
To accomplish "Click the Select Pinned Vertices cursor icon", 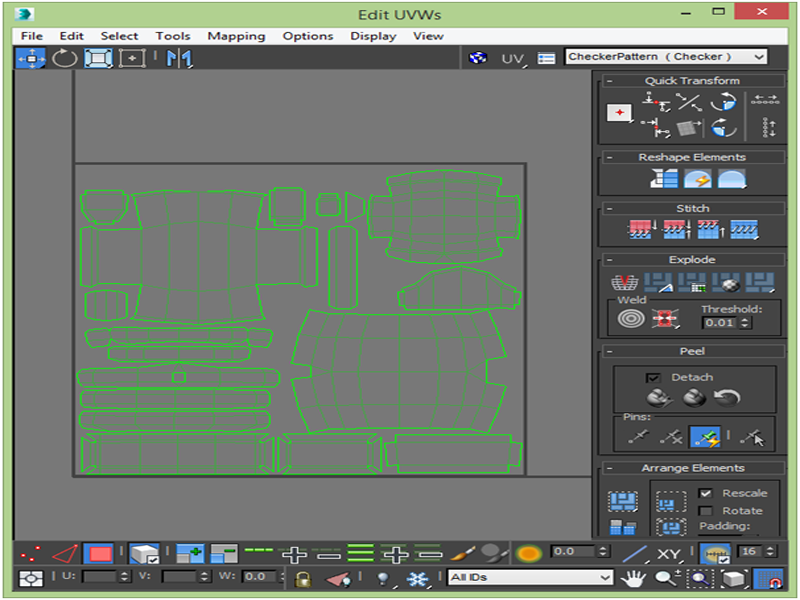I will [x=753, y=437].
